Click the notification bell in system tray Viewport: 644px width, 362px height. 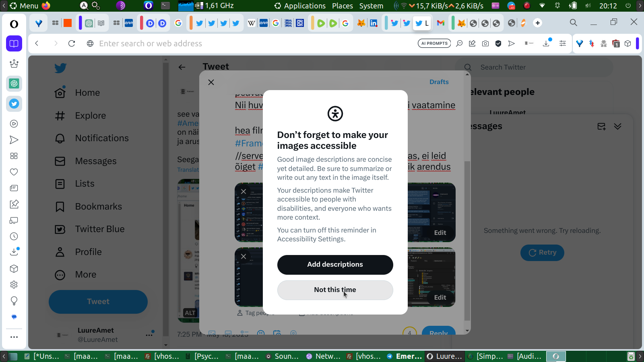(557, 6)
